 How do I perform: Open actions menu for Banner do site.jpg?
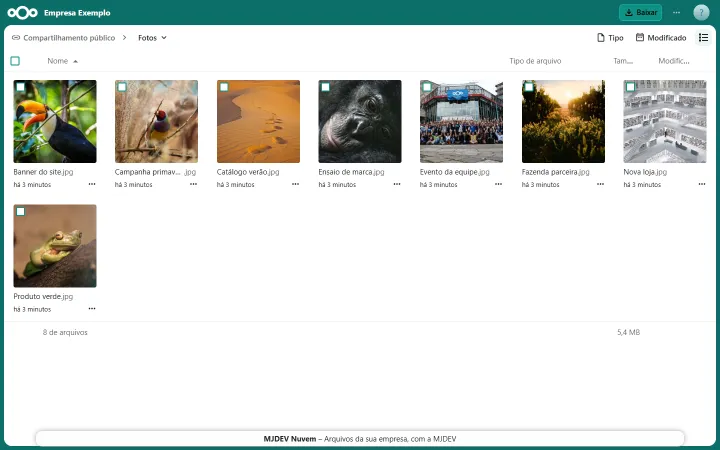click(92, 184)
